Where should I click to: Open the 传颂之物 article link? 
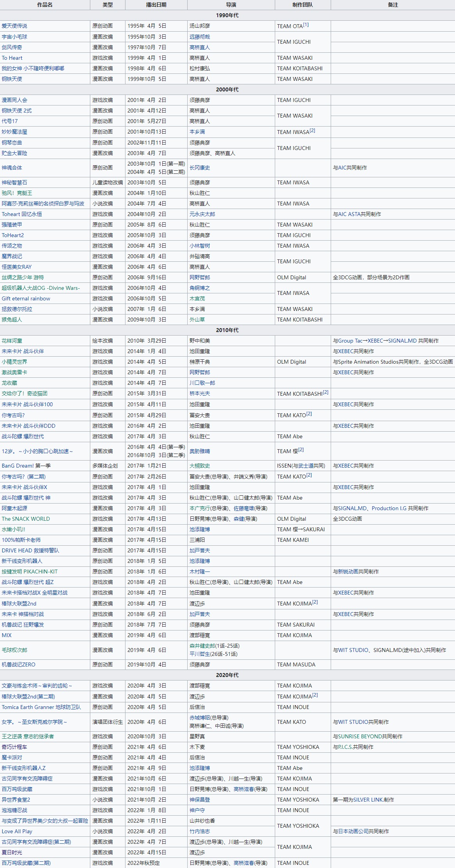tap(12, 246)
